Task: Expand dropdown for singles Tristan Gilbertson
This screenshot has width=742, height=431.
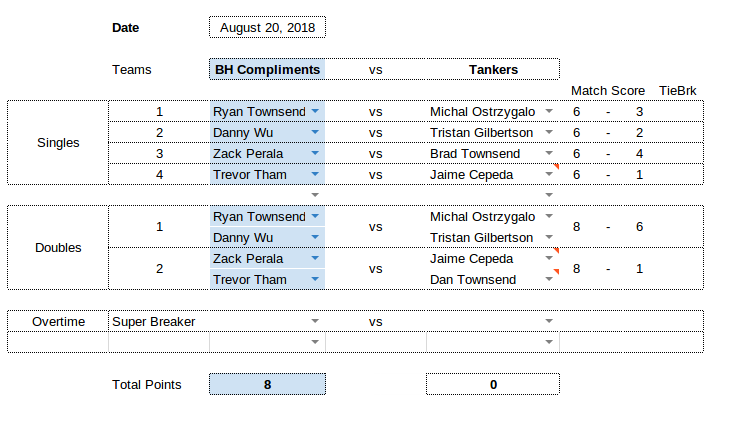Action: pos(549,132)
